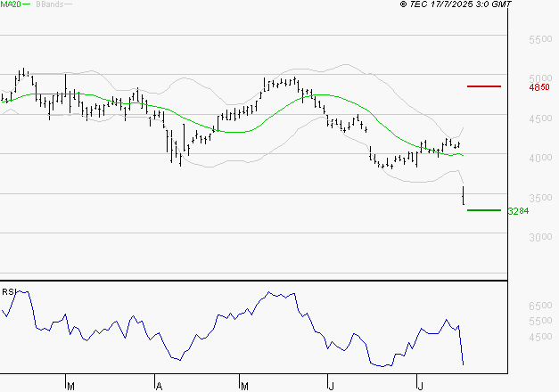Click the 30.00 price axis label
559x392 pixels.
tap(540, 238)
